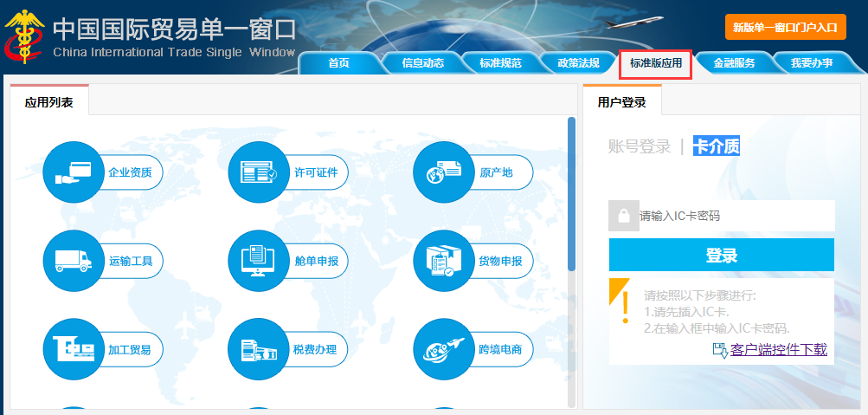Image resolution: width=868 pixels, height=415 pixels.
Task: Open the 政策法规 tab
Action: 578,63
